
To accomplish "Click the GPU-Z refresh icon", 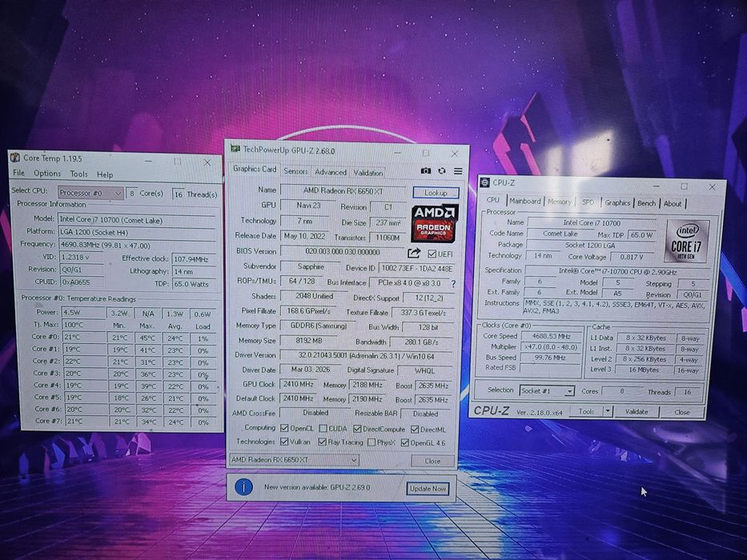I will click(442, 170).
